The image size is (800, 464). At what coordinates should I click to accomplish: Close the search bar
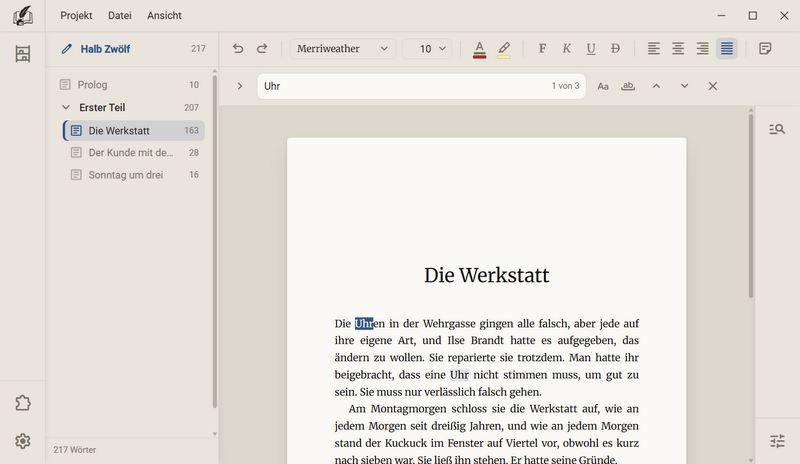click(713, 86)
